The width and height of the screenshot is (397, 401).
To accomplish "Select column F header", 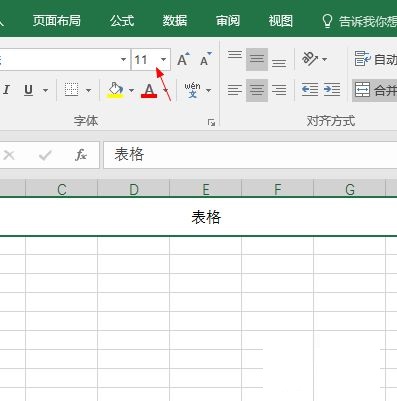I will click(278, 189).
